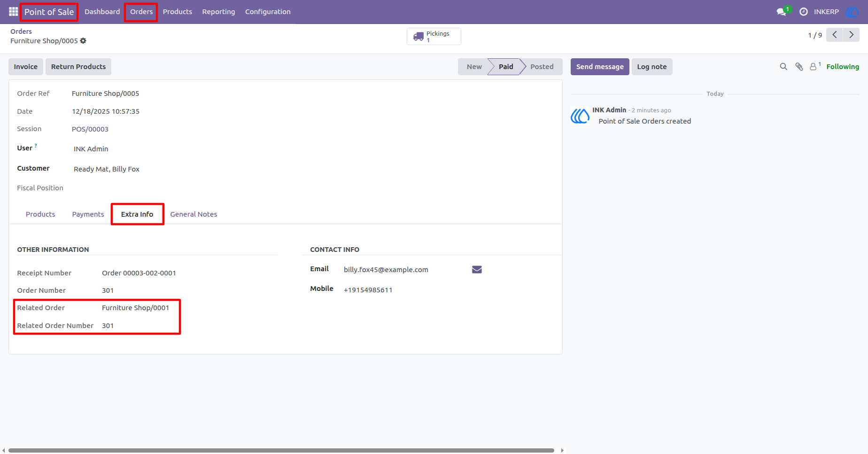Switch to Payments tab
Image resolution: width=868 pixels, height=454 pixels.
[88, 214]
